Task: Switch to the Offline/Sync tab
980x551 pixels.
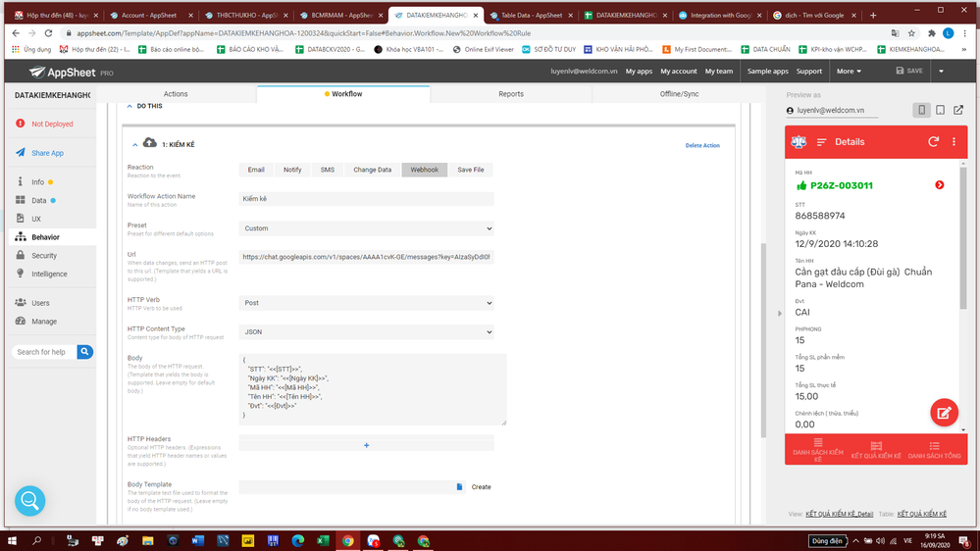Action: pyautogui.click(x=679, y=94)
